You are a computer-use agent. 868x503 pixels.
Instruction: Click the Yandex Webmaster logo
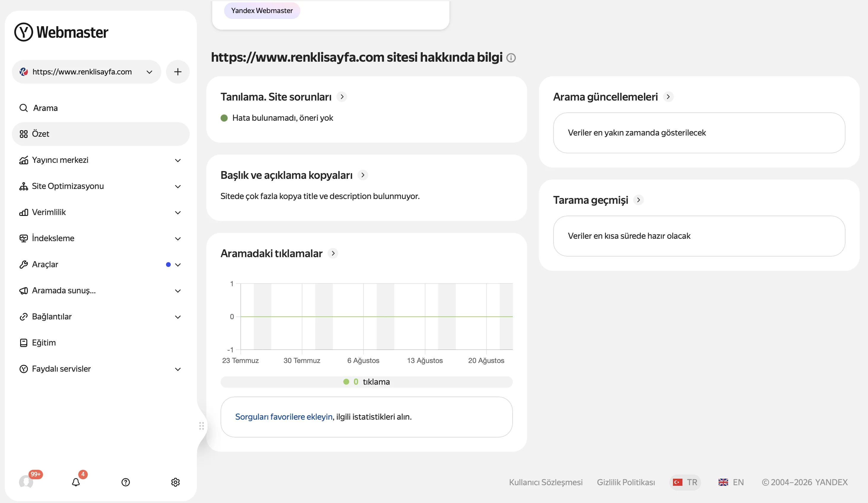61,32
